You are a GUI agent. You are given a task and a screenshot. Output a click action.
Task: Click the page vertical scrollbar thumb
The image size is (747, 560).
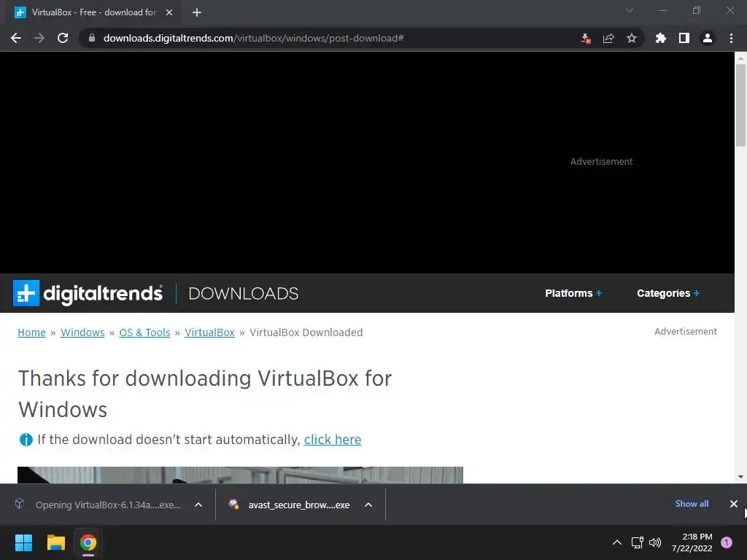(x=740, y=105)
